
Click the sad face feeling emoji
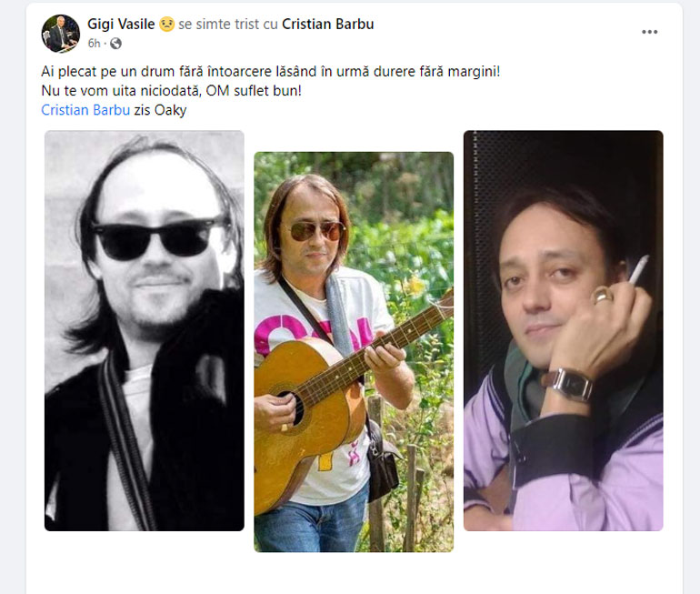click(x=166, y=25)
